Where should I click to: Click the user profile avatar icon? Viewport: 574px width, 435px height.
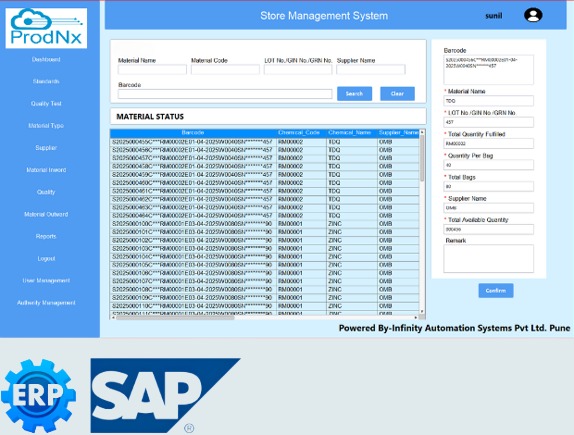(533, 15)
